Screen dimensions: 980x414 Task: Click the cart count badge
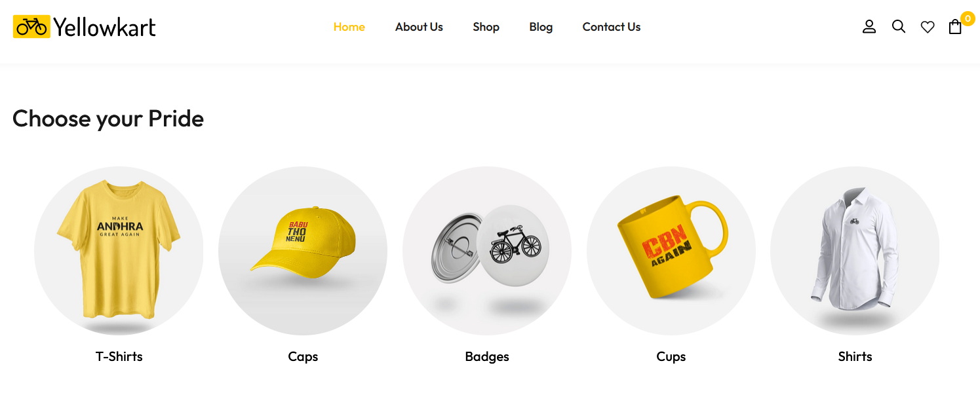[x=968, y=18]
